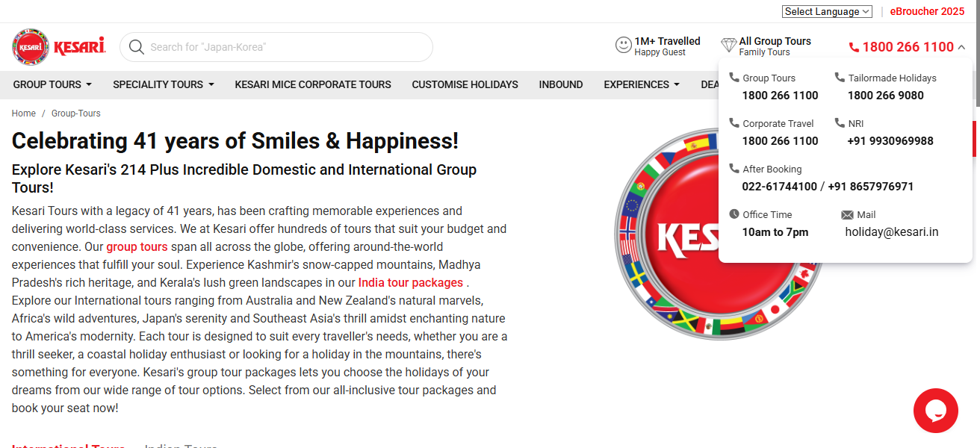Select INBOUND from the navigation bar
This screenshot has height=448, width=980.
pyautogui.click(x=561, y=84)
